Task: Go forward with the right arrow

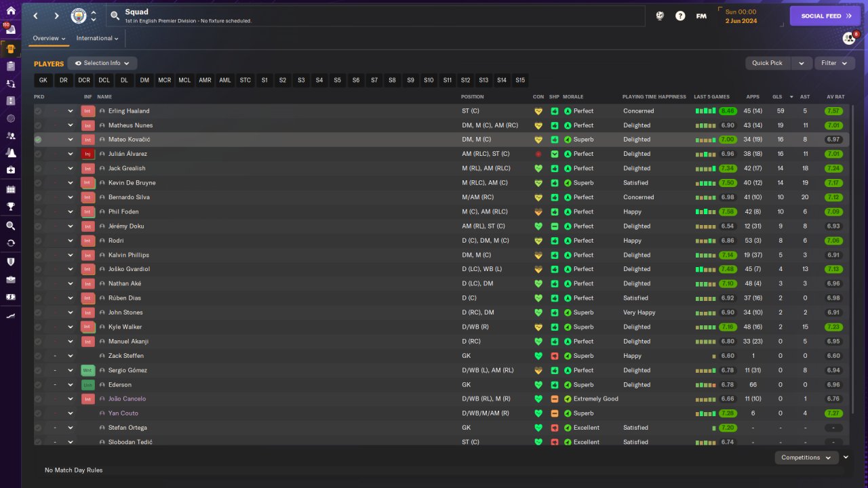Action: point(56,16)
